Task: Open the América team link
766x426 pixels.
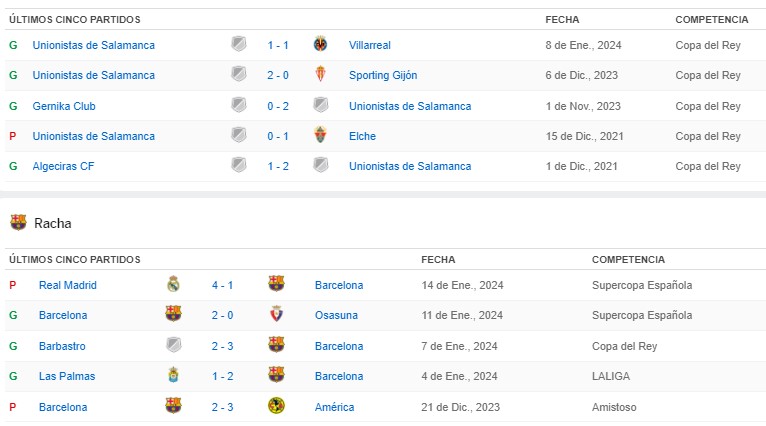Action: pos(333,407)
